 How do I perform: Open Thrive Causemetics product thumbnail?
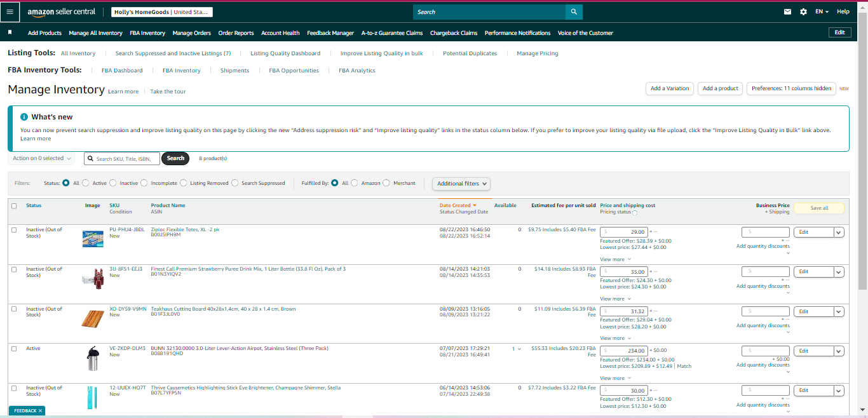(93, 398)
